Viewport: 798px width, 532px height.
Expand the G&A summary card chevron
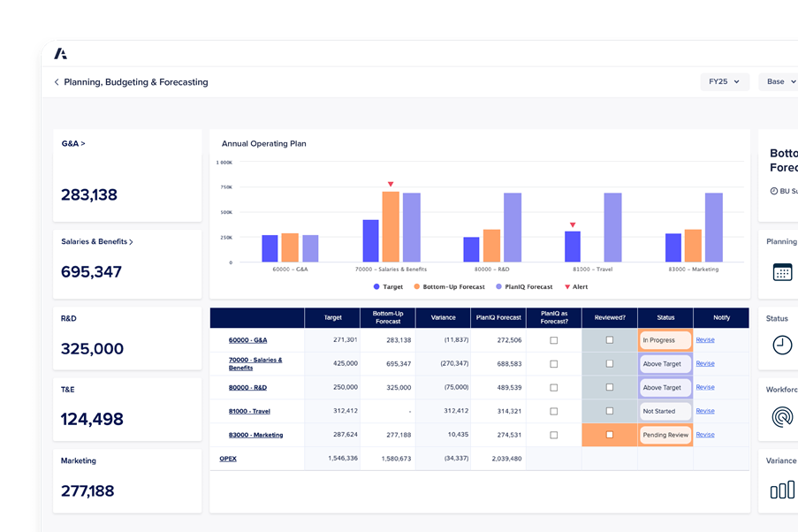point(84,143)
